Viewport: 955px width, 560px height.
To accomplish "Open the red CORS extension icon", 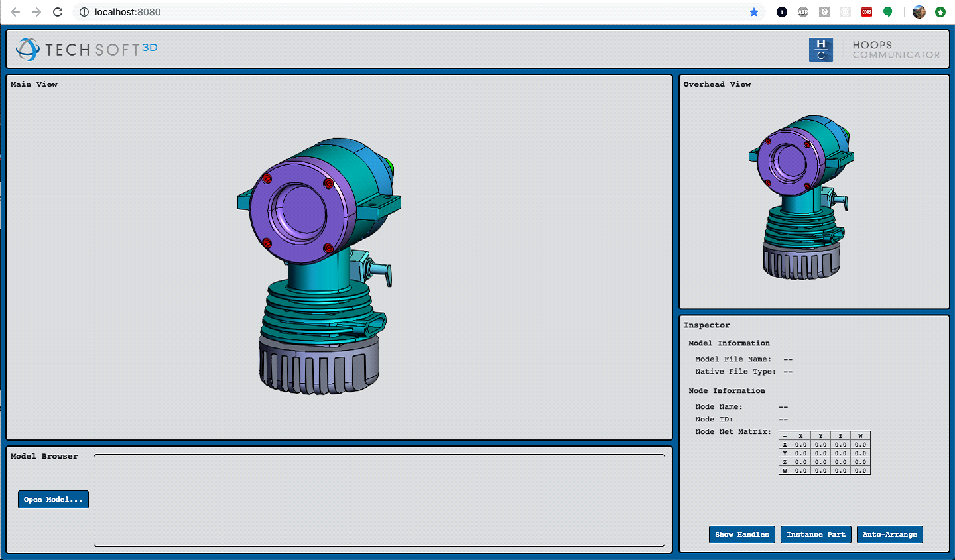I will tap(867, 12).
